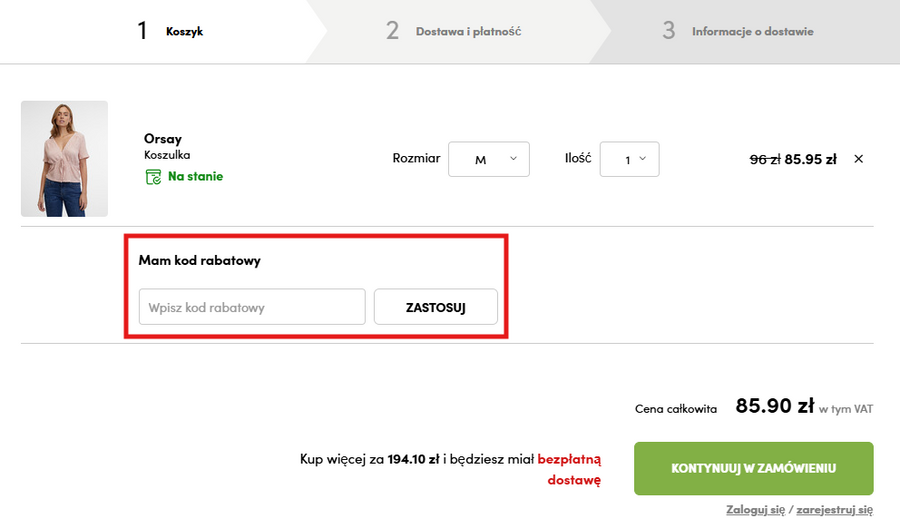The height and width of the screenshot is (528, 900).
Task: Click the Na stanie availability label
Action: pyautogui.click(x=195, y=177)
